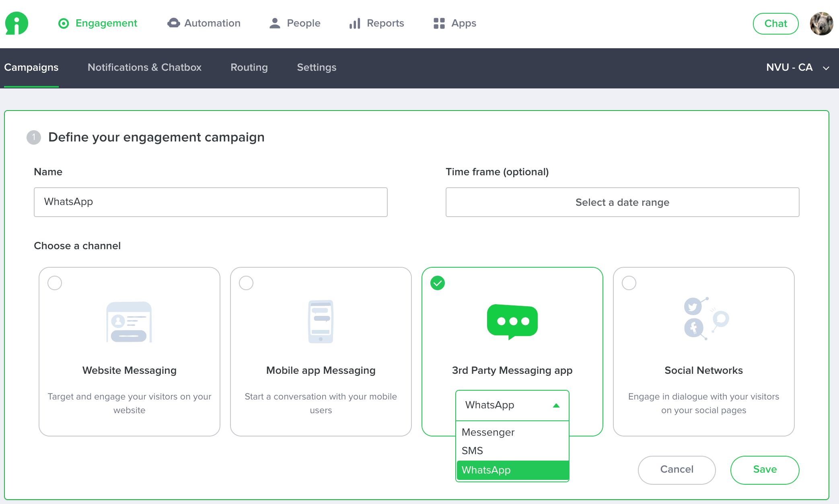The width and height of the screenshot is (839, 504).
Task: Click 'Engage in dialogue with your visitors' description
Action: coord(703,403)
